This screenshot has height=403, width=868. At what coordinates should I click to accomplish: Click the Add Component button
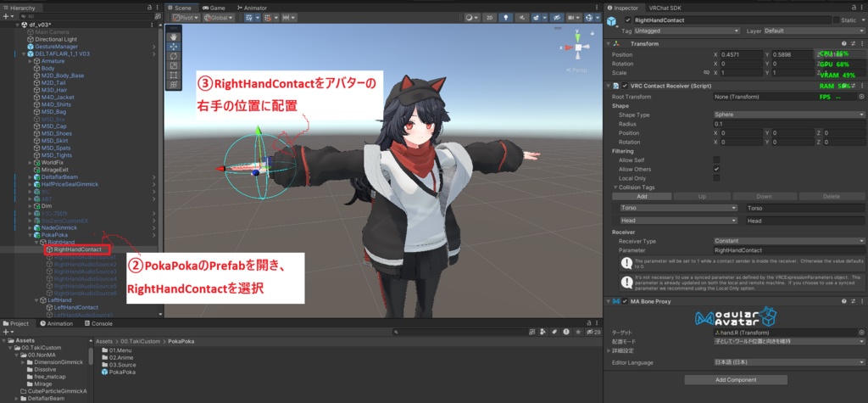pyautogui.click(x=736, y=380)
